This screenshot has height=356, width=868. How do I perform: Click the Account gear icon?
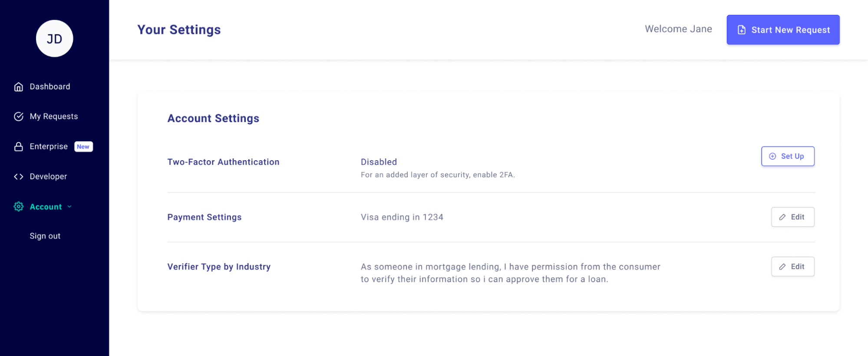pyautogui.click(x=18, y=207)
